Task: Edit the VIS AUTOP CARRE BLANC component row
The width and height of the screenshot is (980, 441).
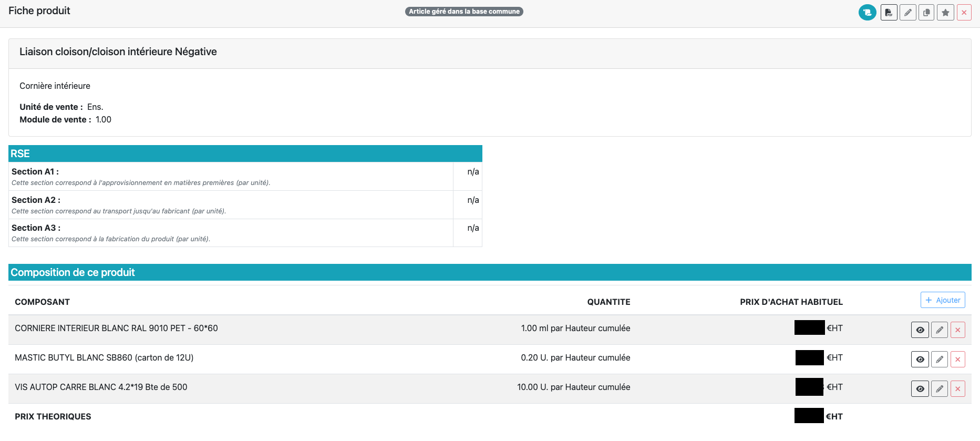Action: pyautogui.click(x=939, y=389)
